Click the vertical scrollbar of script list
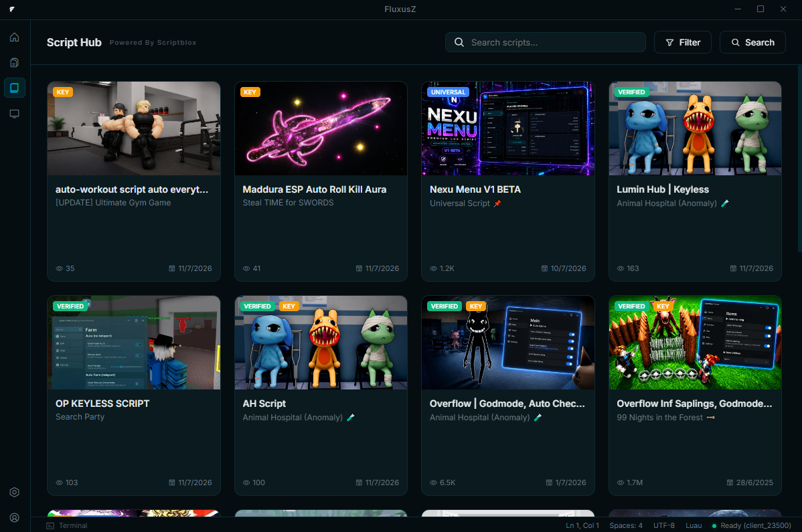The image size is (802, 532). [799, 159]
